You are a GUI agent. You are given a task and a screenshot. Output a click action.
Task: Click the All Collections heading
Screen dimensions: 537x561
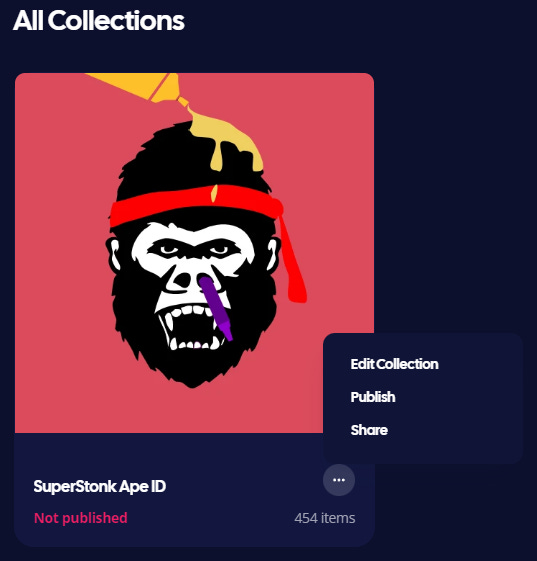tap(98, 20)
